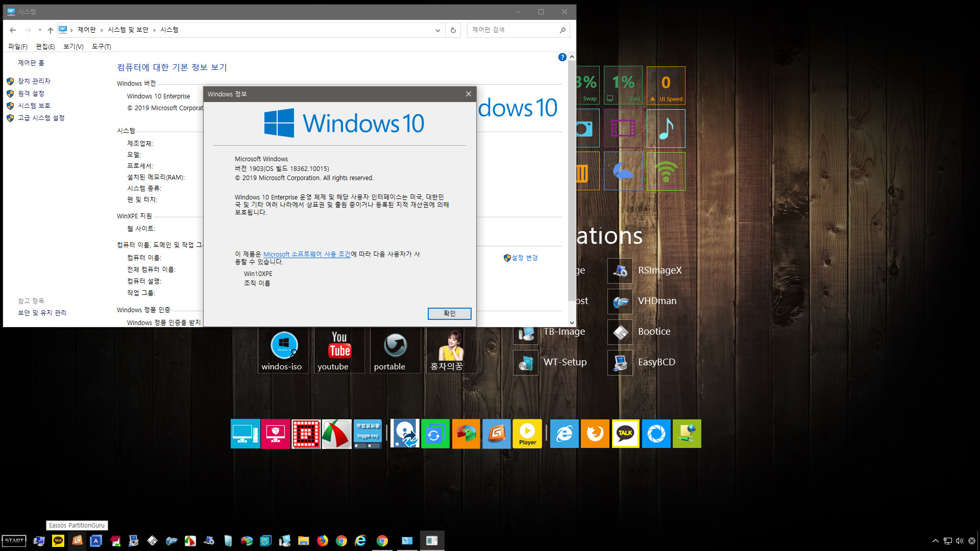The height and width of the screenshot is (551, 980).
Task: Open the 홍차의꿈 desktop tile
Action: (x=451, y=350)
